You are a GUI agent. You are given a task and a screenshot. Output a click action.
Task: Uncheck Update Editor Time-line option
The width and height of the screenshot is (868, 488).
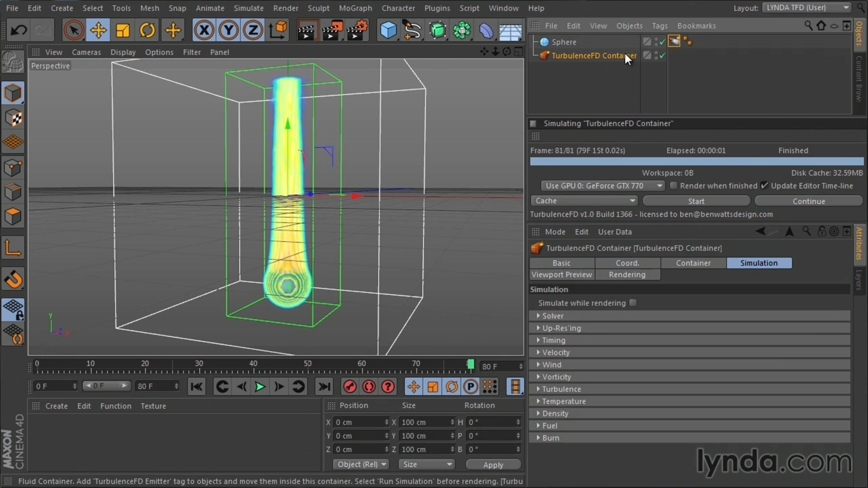tap(764, 186)
